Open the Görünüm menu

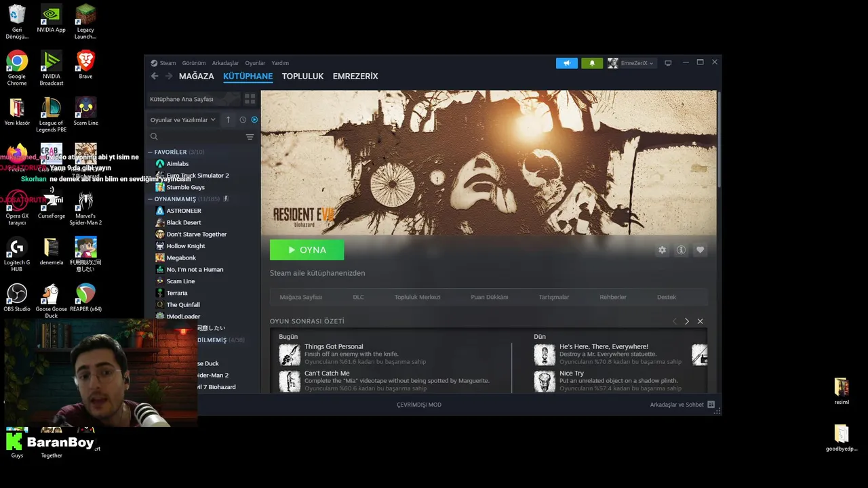194,63
